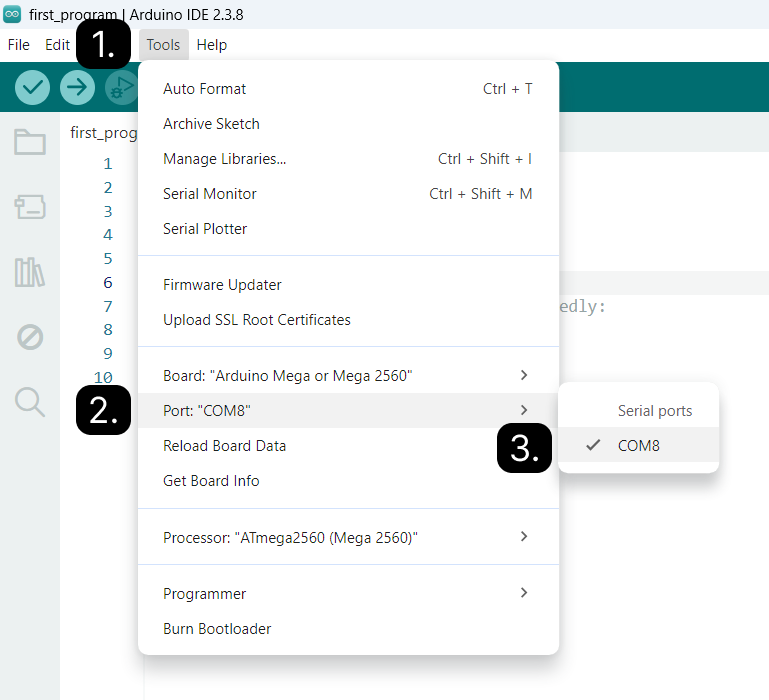Viewport: 769px width, 700px height.
Task: Open the Search magnifier sidebar icon
Action: click(30, 402)
